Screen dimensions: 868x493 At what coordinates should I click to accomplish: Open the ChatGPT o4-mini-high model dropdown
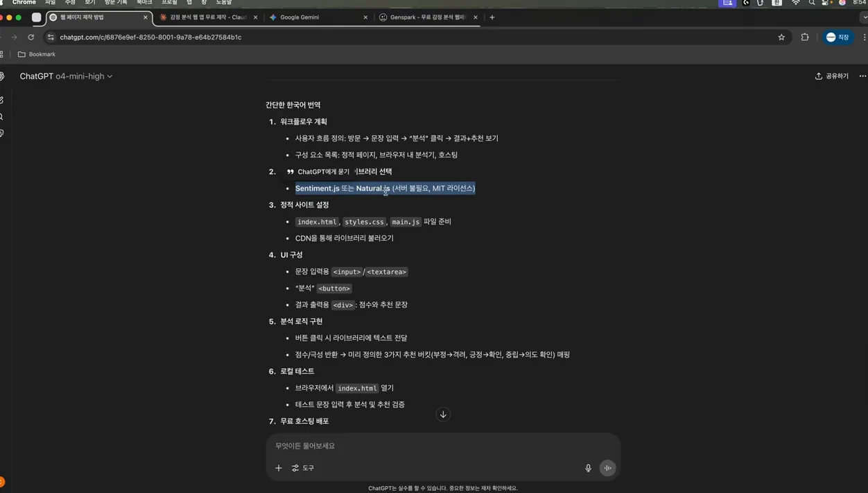(66, 76)
